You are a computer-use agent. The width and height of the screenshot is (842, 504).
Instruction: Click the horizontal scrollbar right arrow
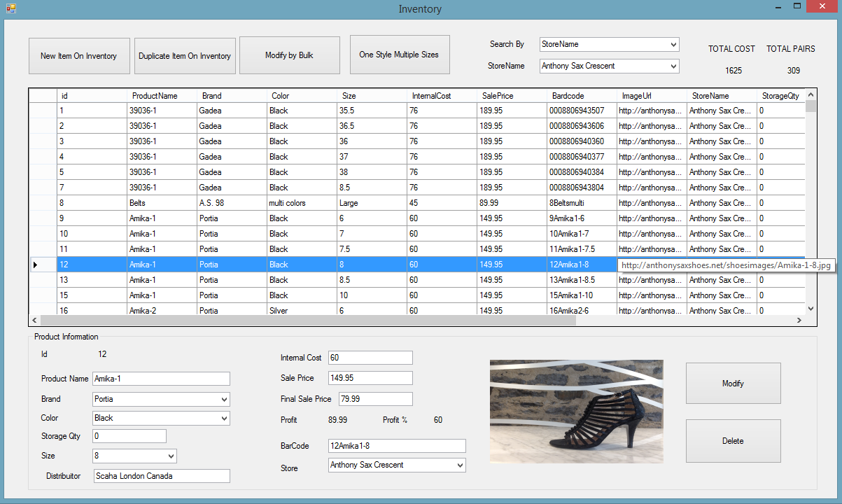799,320
